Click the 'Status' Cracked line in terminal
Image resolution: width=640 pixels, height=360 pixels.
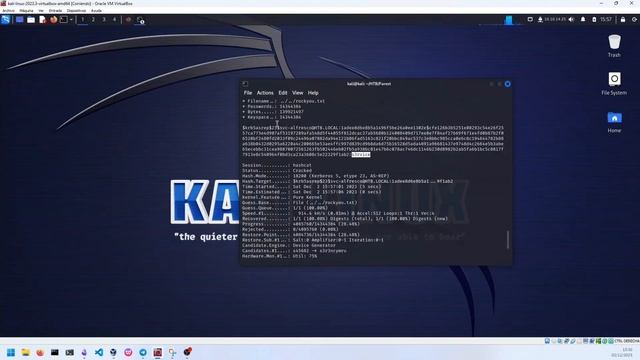277,171
